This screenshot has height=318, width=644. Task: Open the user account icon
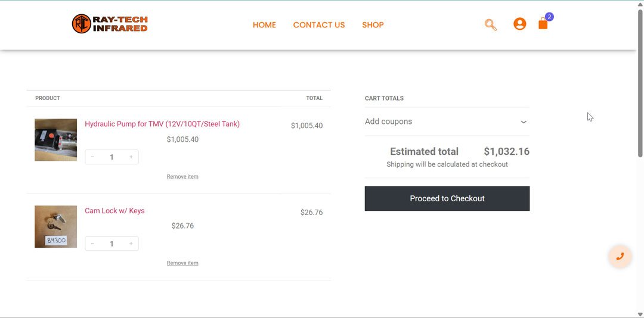tap(520, 24)
